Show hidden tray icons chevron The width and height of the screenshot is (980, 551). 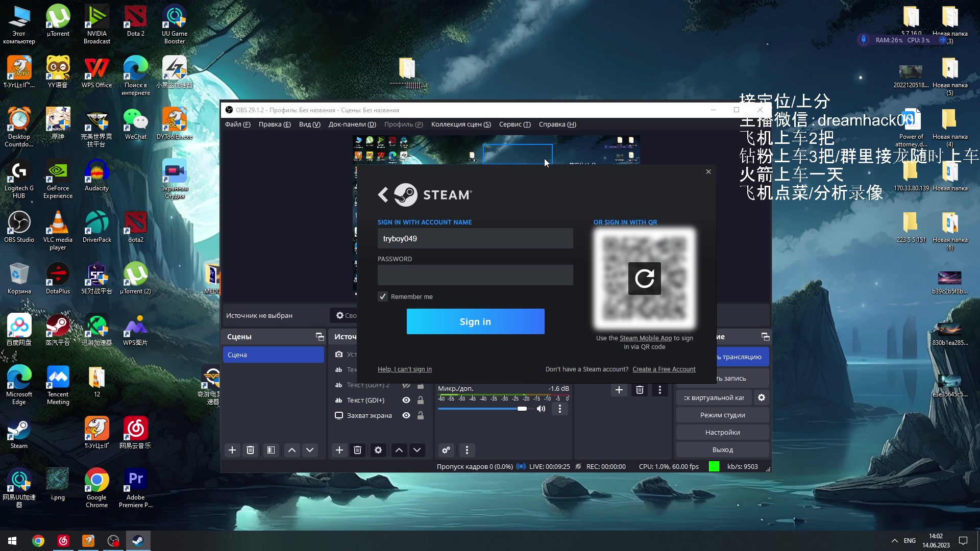[894, 541]
